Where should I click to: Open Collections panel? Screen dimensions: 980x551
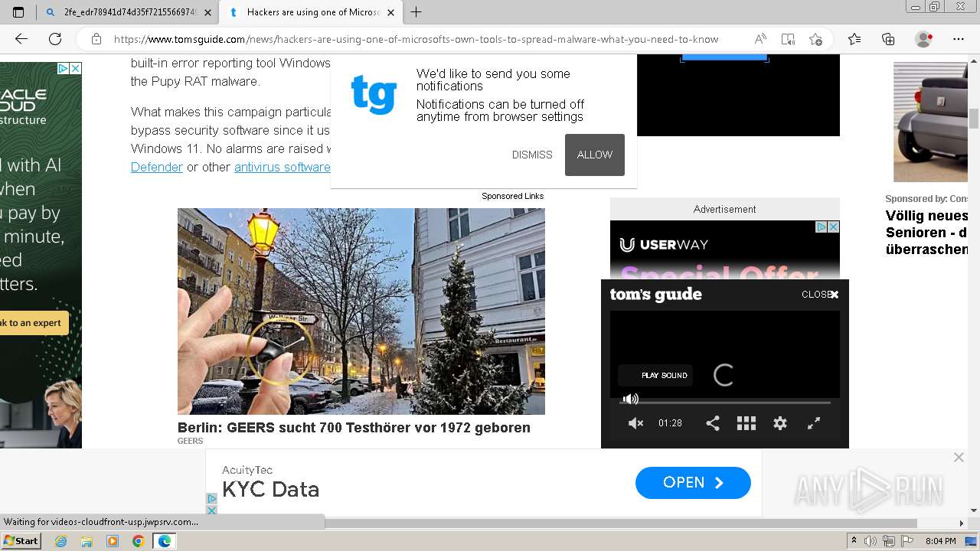point(888,39)
